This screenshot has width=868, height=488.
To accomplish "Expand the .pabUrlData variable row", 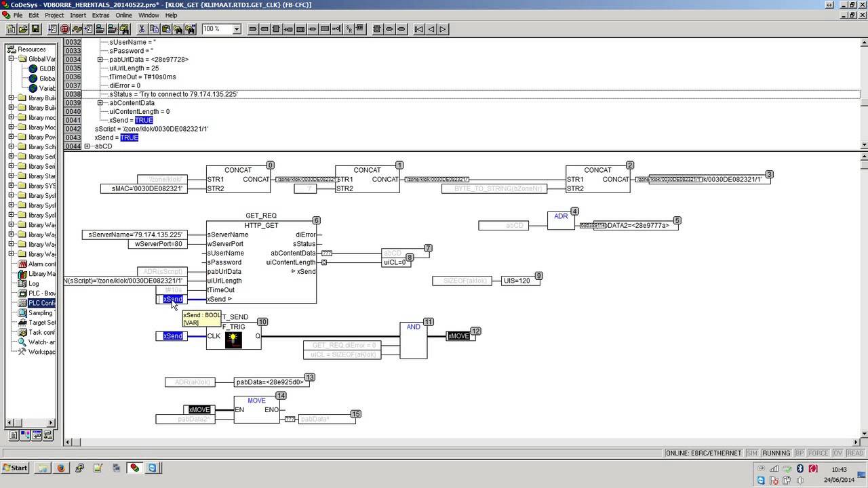I will (100, 60).
